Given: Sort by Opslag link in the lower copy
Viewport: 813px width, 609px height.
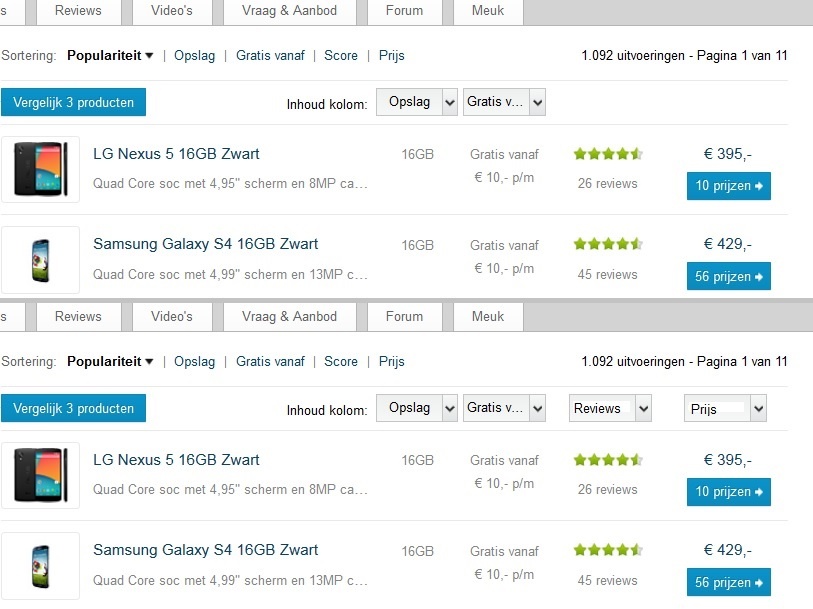Looking at the screenshot, I should (194, 361).
